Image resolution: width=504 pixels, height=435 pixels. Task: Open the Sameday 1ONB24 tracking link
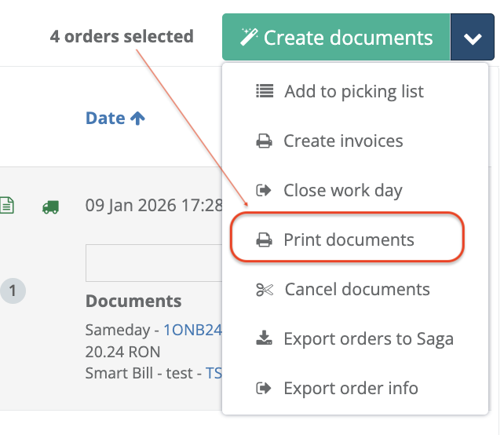coord(192,331)
